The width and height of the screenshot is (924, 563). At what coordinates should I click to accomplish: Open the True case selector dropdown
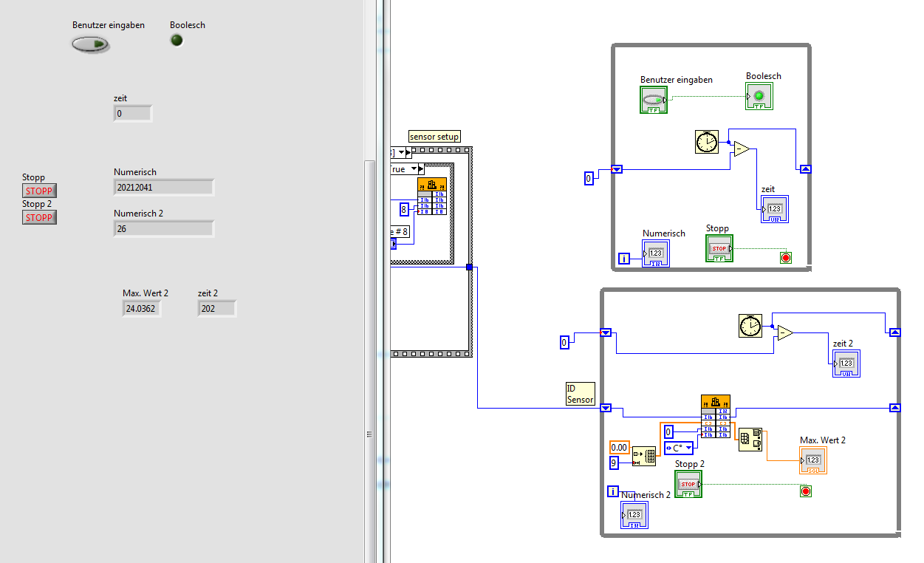(x=414, y=169)
